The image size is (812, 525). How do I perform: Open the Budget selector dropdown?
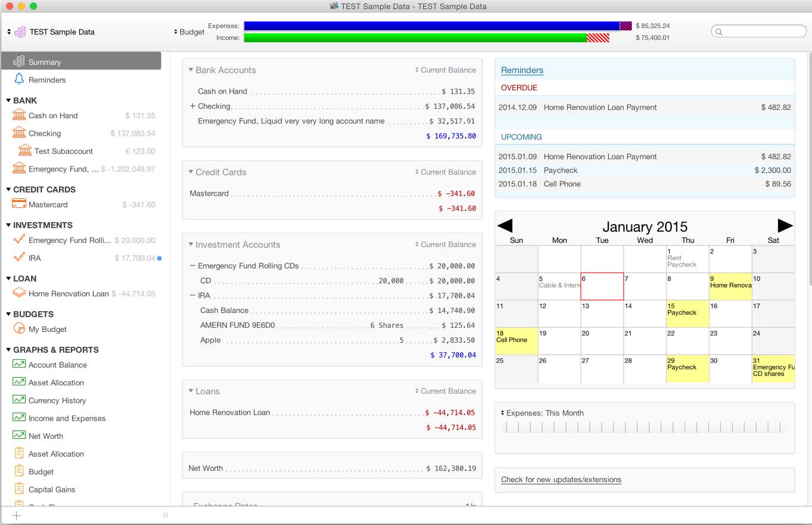tap(189, 32)
